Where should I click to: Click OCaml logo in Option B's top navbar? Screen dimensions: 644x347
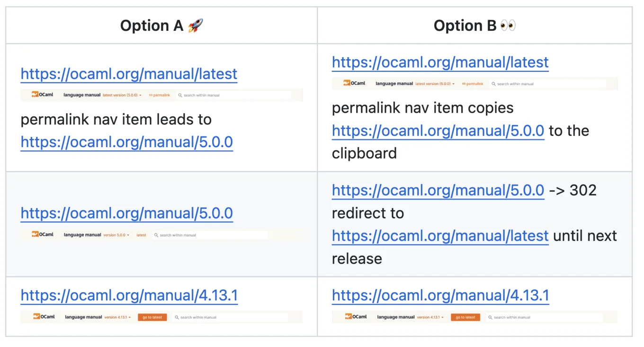[x=354, y=83]
